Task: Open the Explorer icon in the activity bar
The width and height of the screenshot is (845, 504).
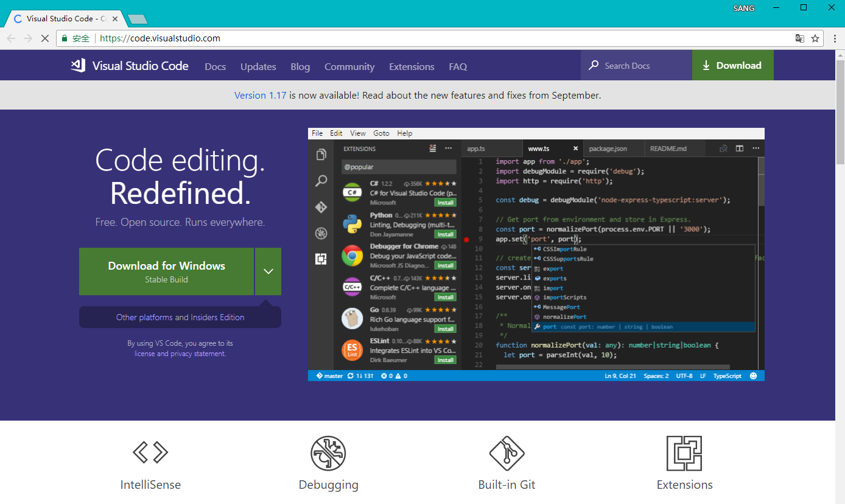Action: tap(321, 154)
